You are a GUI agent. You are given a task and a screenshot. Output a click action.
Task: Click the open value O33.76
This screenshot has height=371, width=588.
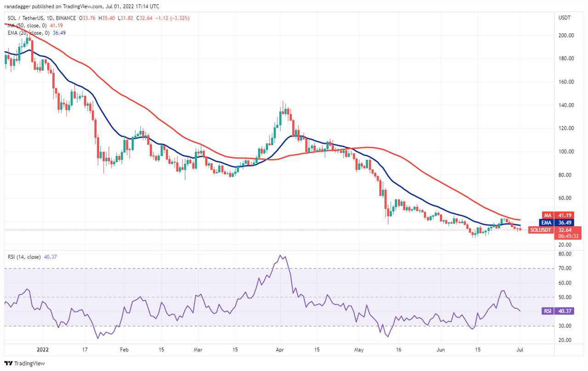pos(87,18)
